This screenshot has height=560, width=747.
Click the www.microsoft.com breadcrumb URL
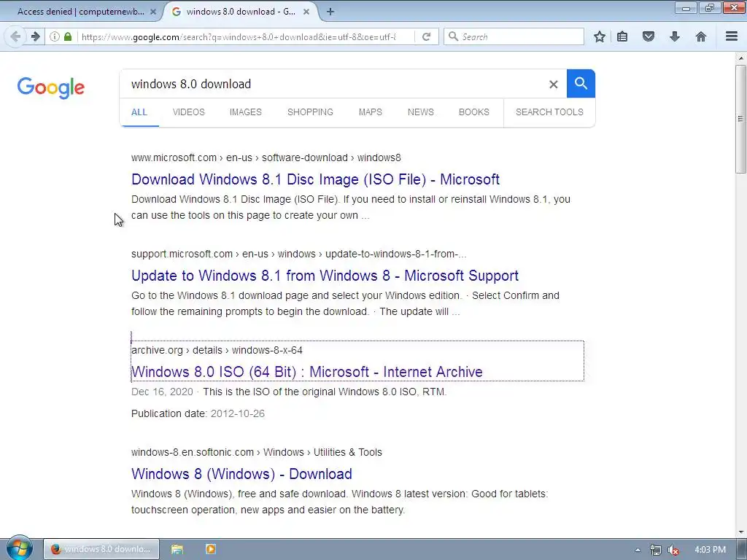coord(266,157)
